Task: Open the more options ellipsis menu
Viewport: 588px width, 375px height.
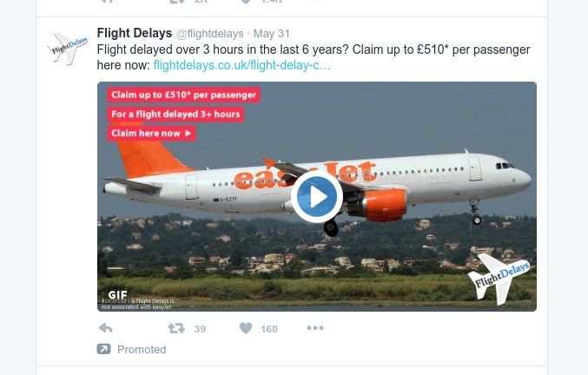Action: tap(314, 328)
